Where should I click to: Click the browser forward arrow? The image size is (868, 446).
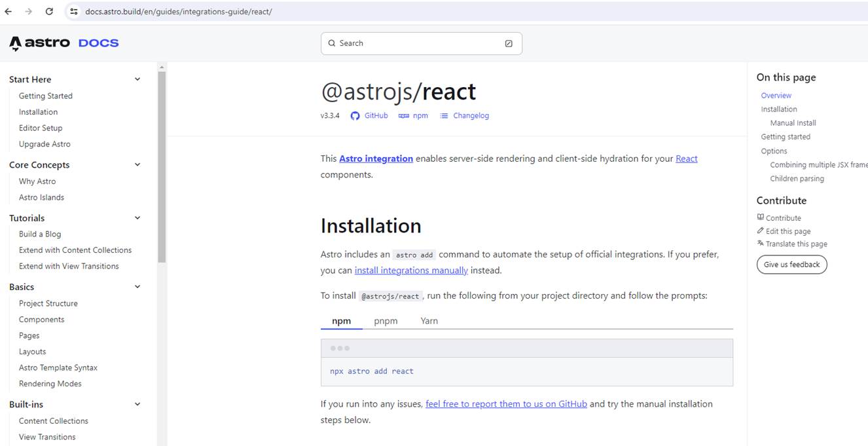click(x=28, y=12)
